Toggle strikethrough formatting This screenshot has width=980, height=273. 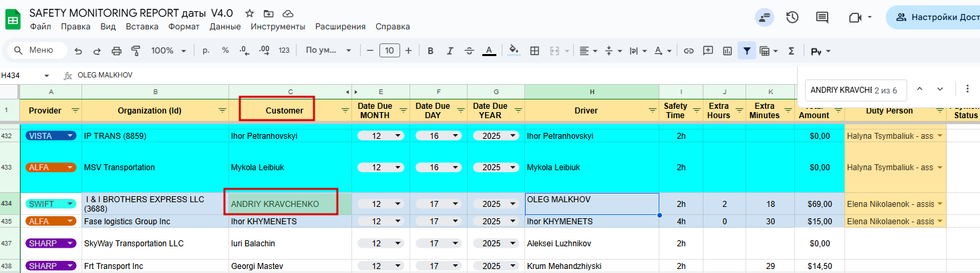469,51
